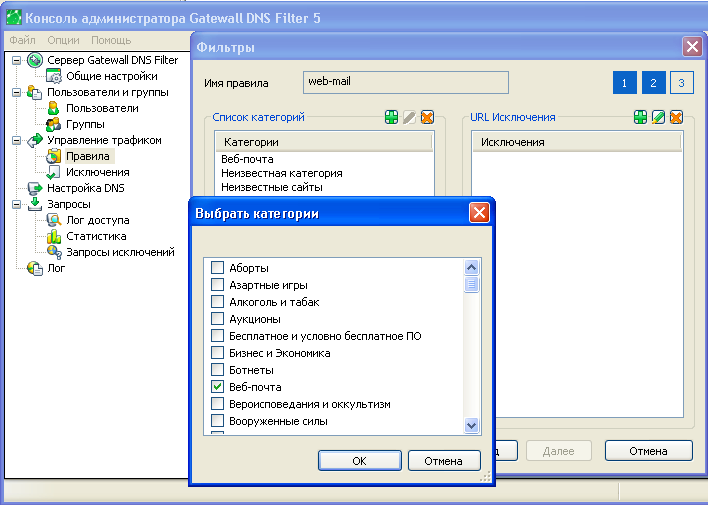Click the Правила clipboard icon
Image resolution: width=708 pixels, height=505 pixels.
pos(54,156)
